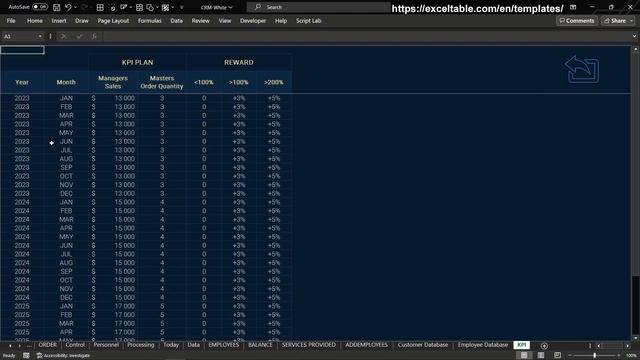Click the table icon in Quick Access Toolbar
640x360 pixels.
139,7
